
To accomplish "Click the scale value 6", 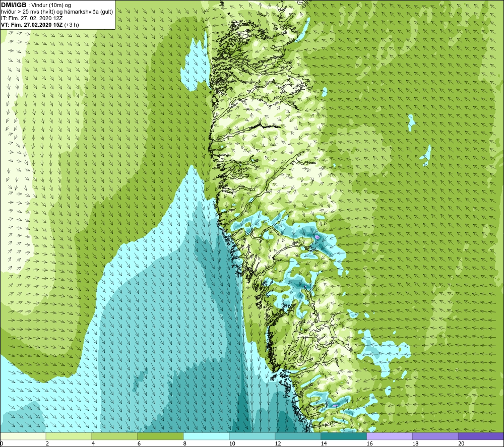I will pos(139,443).
